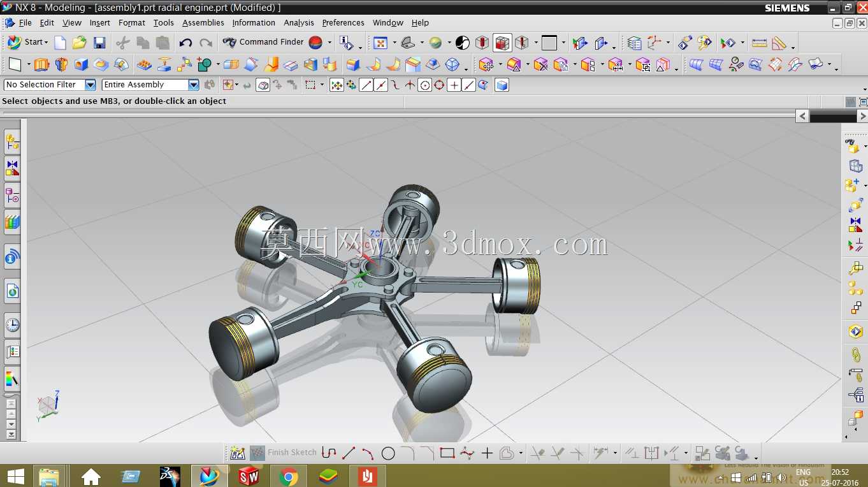Image resolution: width=868 pixels, height=487 pixels.
Task: Click the Move Face icon
Action: (x=486, y=64)
